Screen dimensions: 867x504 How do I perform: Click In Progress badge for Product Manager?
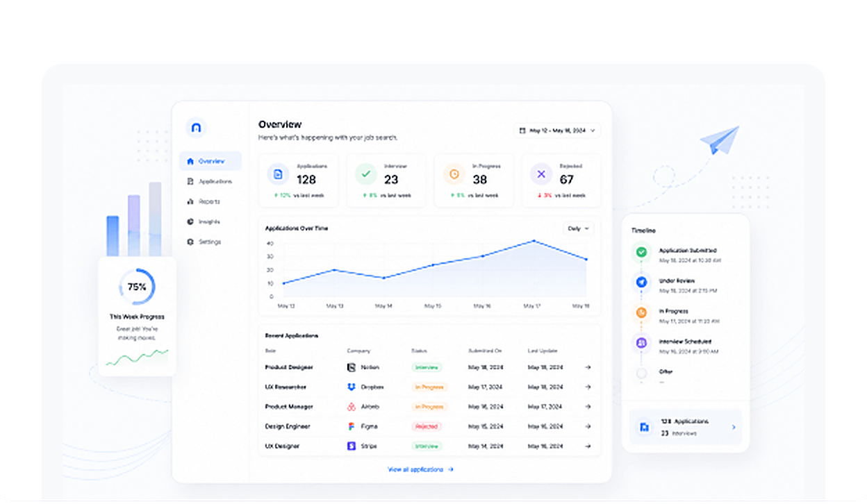coord(429,407)
